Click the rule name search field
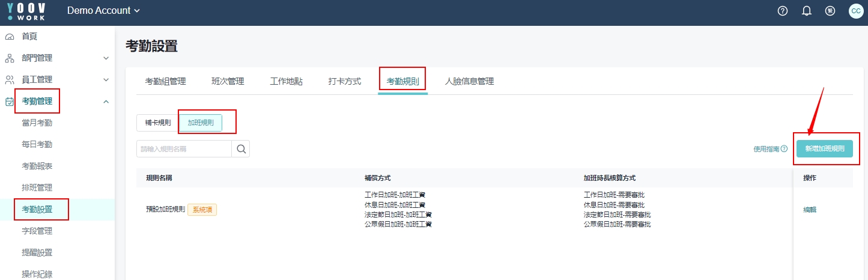This screenshot has height=280, width=868. coord(184,149)
